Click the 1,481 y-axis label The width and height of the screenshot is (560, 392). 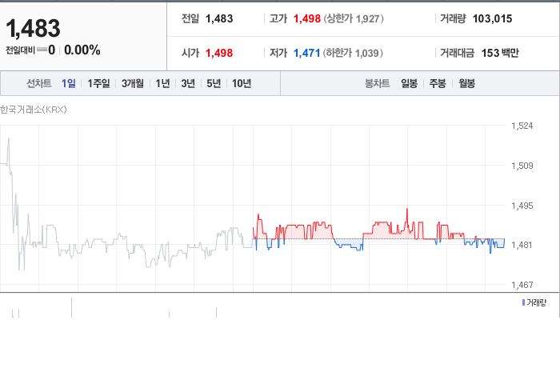[x=522, y=245]
